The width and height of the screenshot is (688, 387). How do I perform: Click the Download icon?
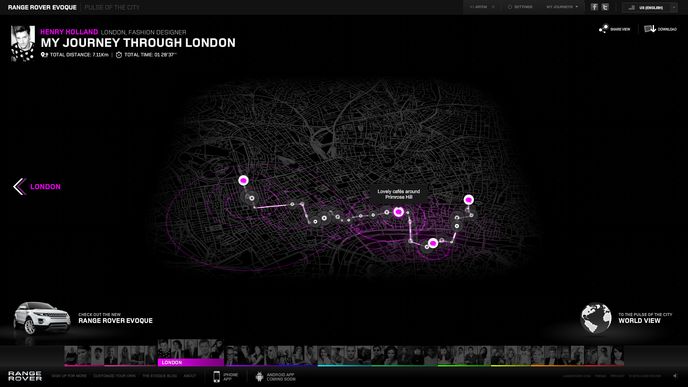pyautogui.click(x=650, y=29)
